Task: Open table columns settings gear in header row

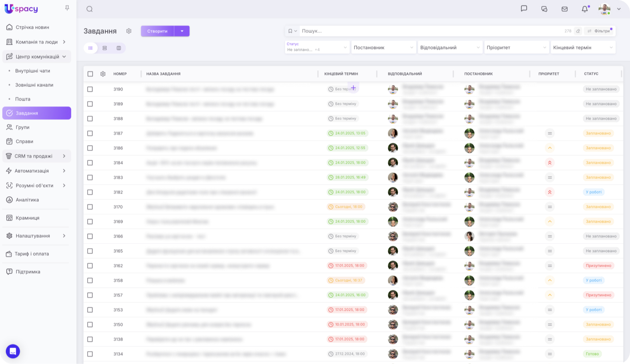Action: point(103,74)
